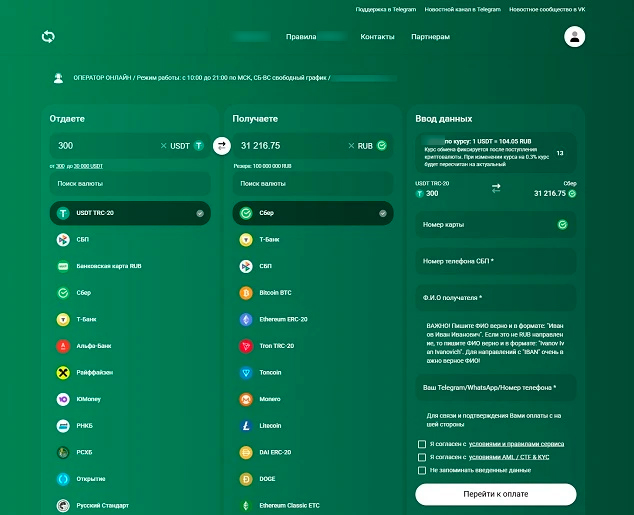Screen dimensions: 634x515
Task: Click the swap currencies arrows icon
Action: pyautogui.click(x=222, y=146)
